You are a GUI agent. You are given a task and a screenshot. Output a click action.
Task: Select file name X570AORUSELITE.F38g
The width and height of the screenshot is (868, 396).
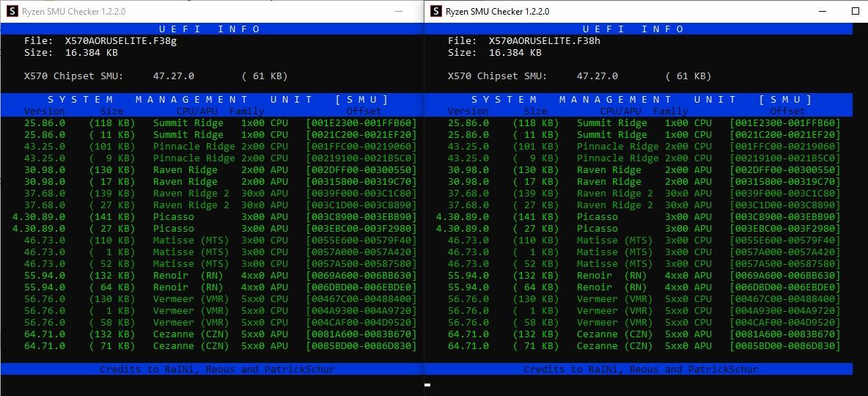coord(121,40)
